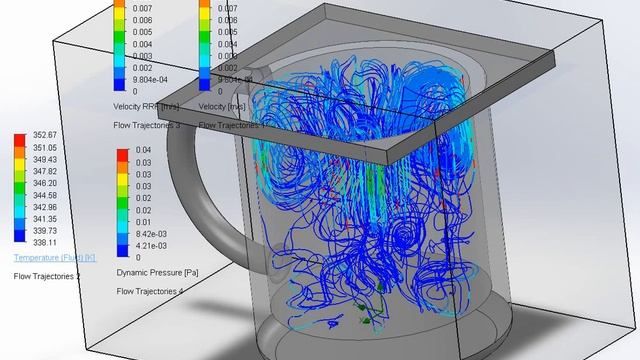This screenshot has width=640, height=360.
Task: Click the Velocity RRF legend color bar
Action: (119, 45)
